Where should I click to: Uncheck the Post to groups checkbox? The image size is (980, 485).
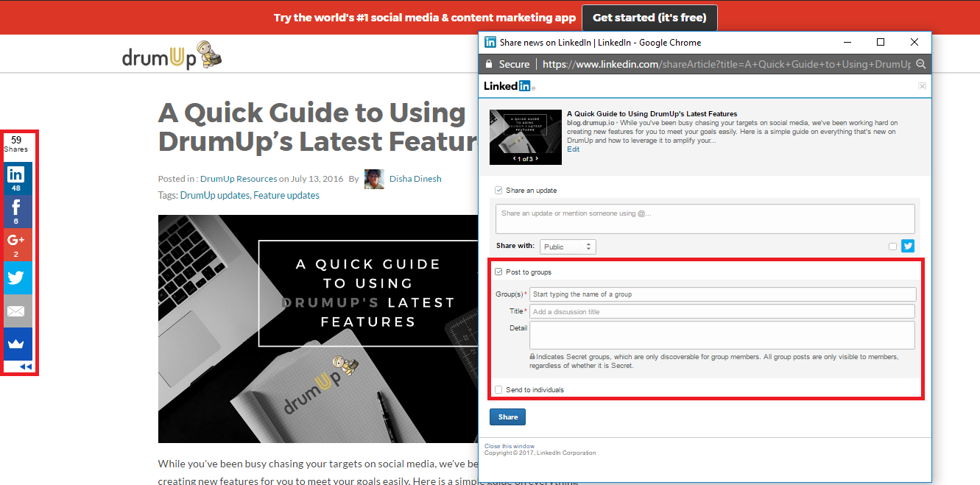pos(499,272)
